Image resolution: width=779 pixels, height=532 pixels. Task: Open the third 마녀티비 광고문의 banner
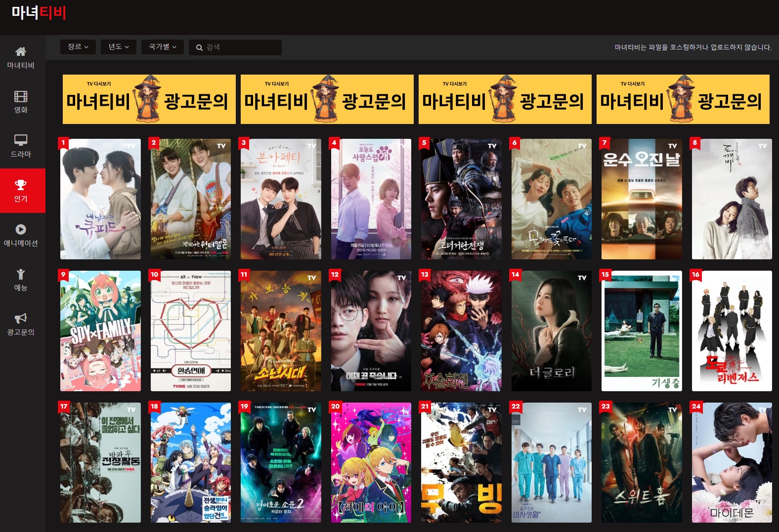point(505,99)
